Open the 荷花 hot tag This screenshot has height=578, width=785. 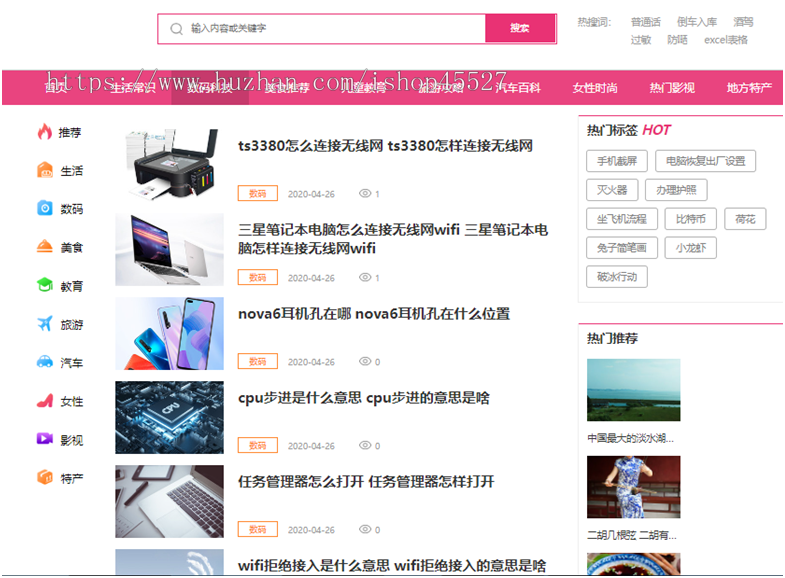click(x=745, y=219)
